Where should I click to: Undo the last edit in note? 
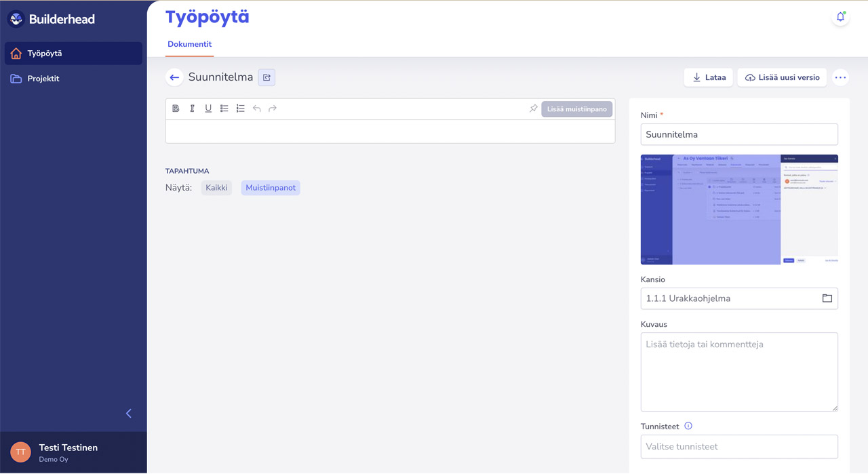(x=256, y=108)
